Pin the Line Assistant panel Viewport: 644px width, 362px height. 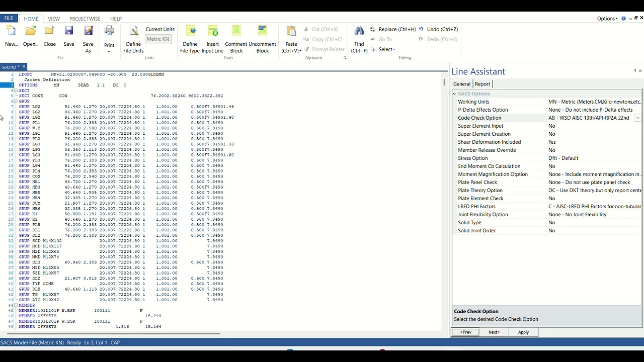point(635,71)
